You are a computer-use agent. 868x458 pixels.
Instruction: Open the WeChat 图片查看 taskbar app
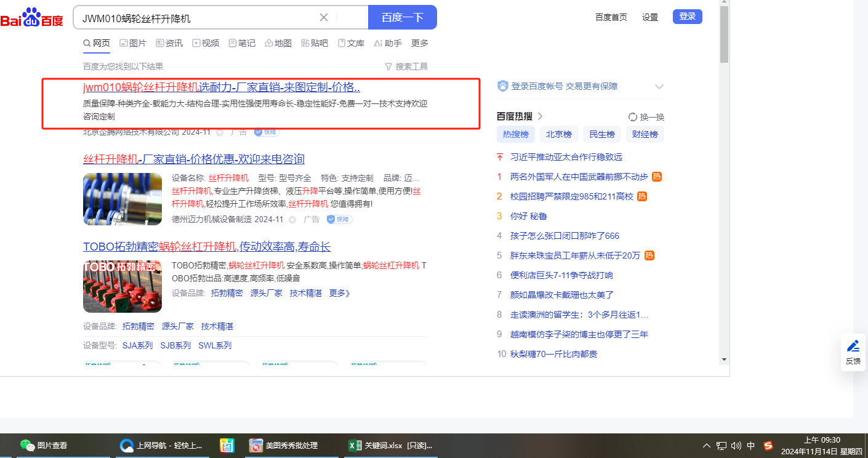point(43,445)
